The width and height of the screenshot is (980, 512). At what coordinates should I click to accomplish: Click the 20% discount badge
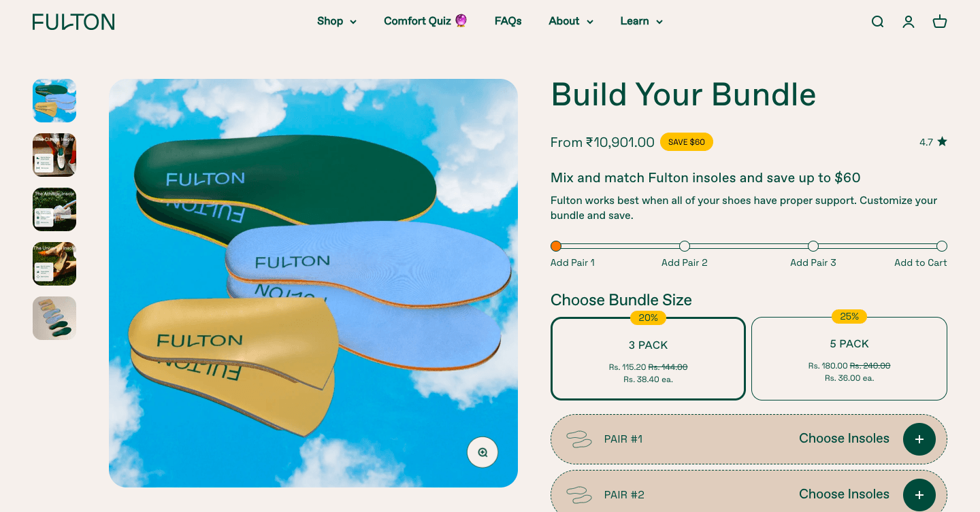[x=648, y=318]
